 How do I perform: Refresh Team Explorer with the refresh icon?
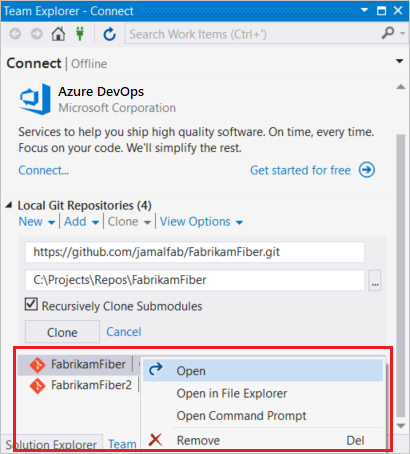point(109,34)
